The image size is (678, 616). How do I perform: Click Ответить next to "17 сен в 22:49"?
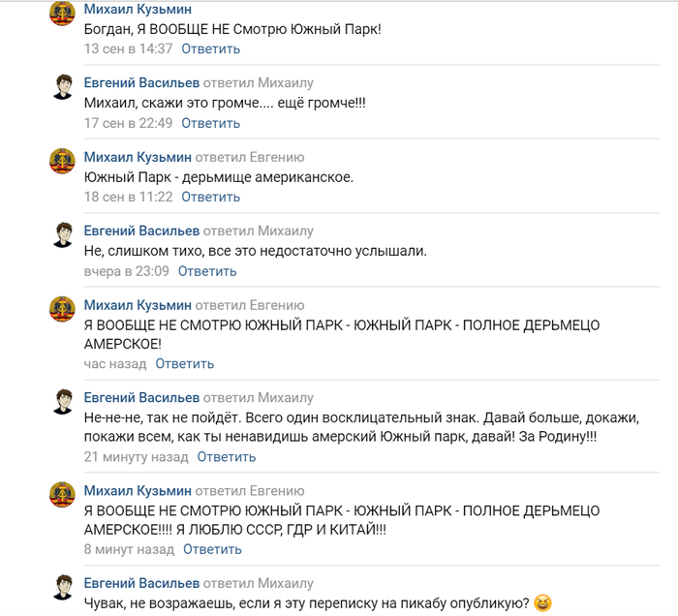[x=210, y=123]
